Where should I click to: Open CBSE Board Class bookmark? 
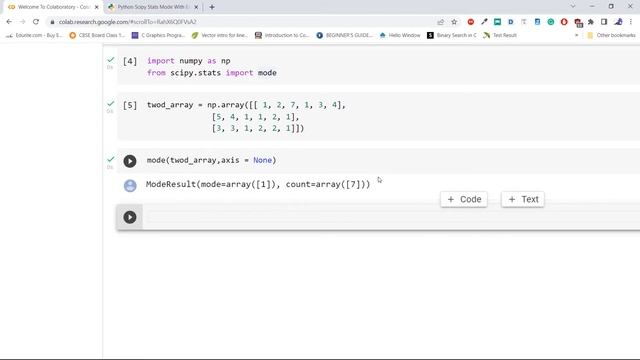[x=97, y=36]
